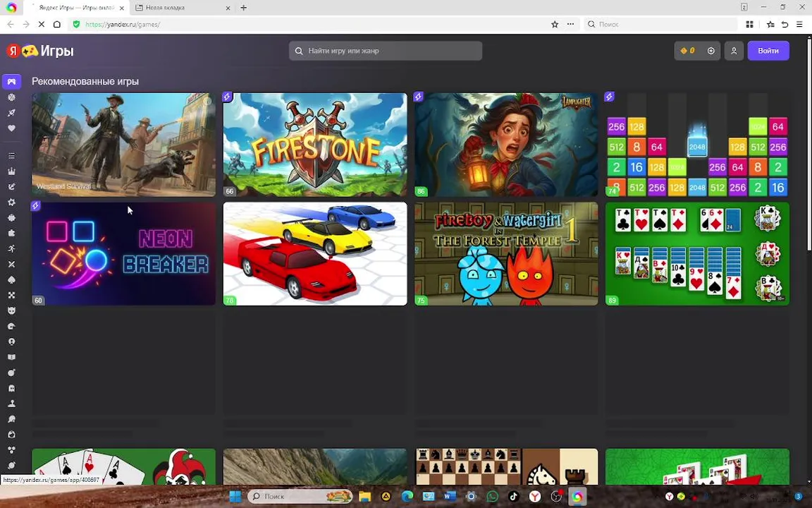812x508 pixels.
Task: Focus the Найти игру или жанр search field
Action: pyautogui.click(x=386, y=51)
